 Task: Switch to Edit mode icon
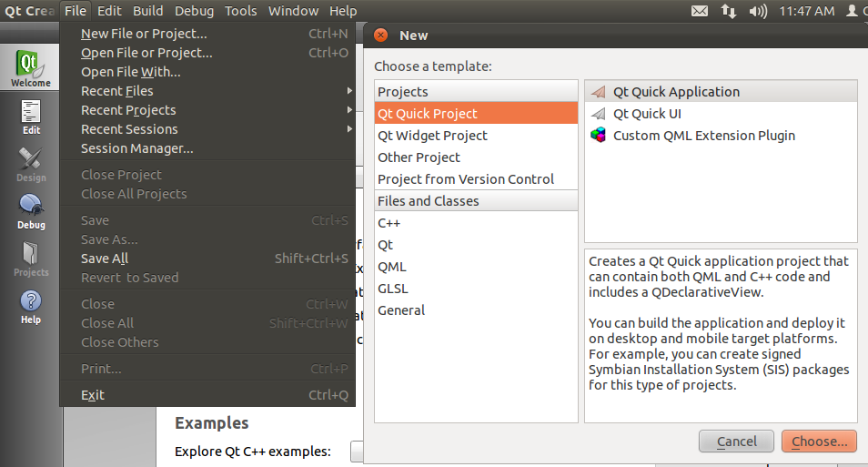pyautogui.click(x=31, y=117)
